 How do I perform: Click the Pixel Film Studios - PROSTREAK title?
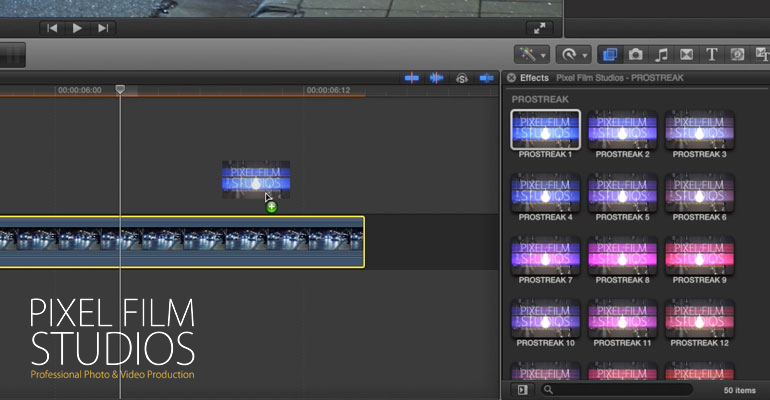[x=620, y=78]
